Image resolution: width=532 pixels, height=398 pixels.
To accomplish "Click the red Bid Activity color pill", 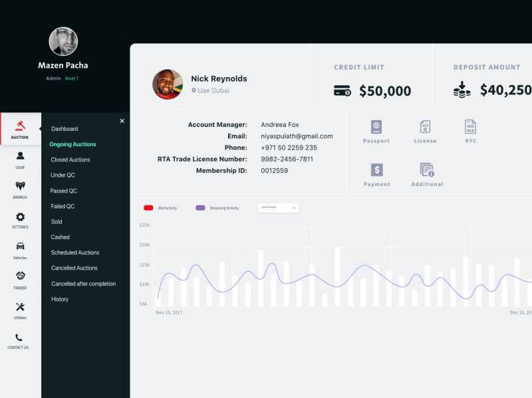I will click(x=149, y=207).
